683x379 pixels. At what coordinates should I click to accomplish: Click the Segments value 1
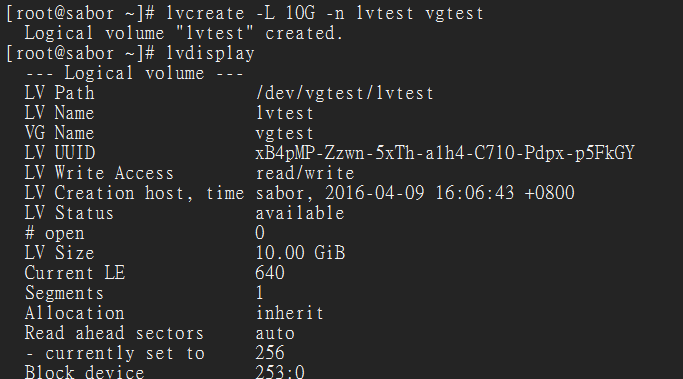click(x=260, y=293)
